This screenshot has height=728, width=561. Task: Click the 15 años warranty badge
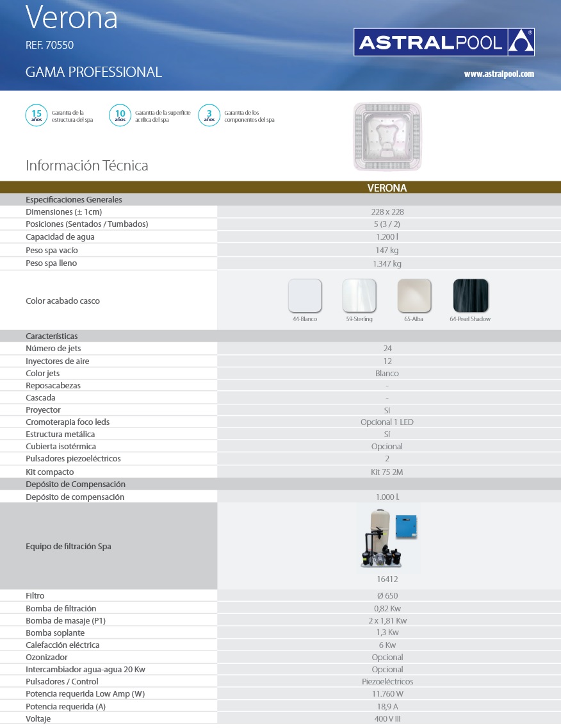(x=36, y=115)
